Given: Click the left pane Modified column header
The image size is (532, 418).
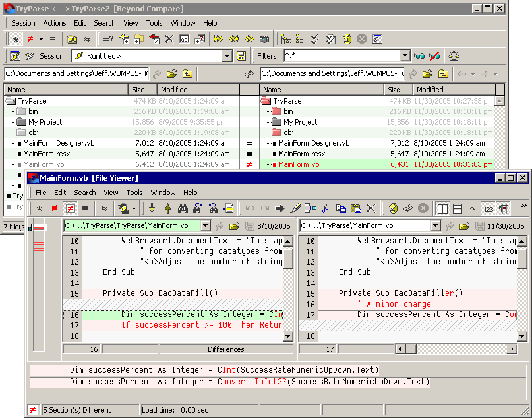Looking at the screenshot, I should [198, 90].
